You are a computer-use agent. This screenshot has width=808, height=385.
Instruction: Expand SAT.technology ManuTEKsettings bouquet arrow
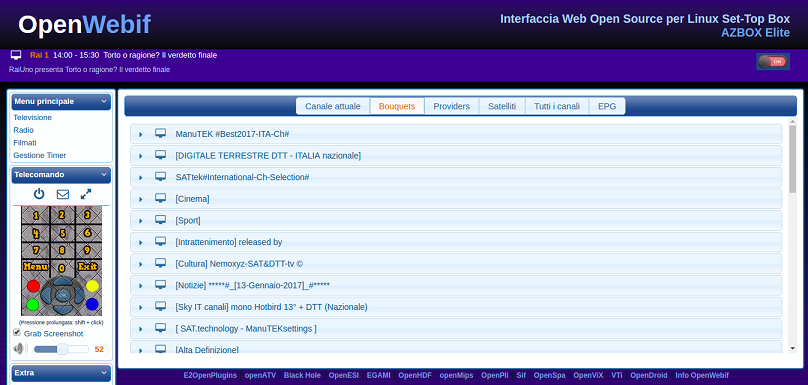(141, 329)
